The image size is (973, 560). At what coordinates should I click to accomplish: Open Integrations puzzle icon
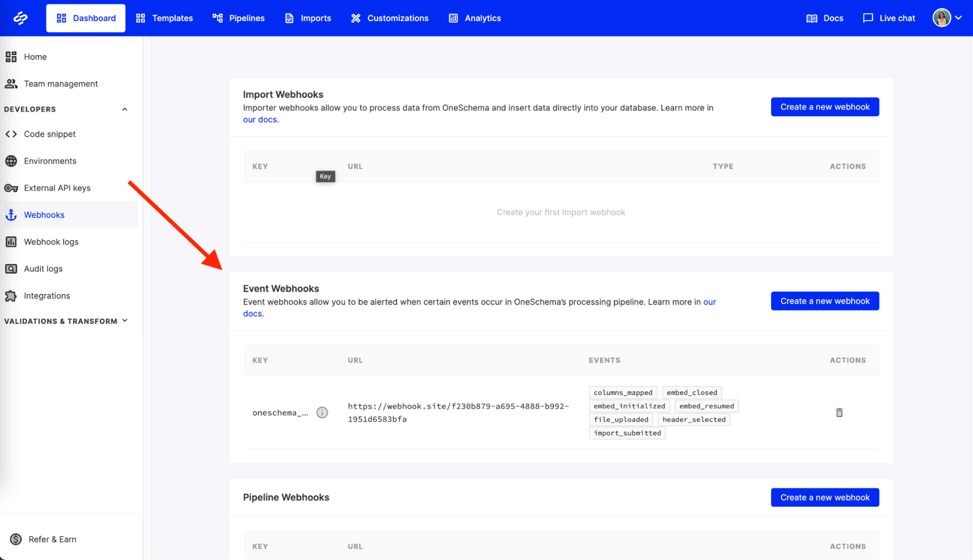click(11, 296)
